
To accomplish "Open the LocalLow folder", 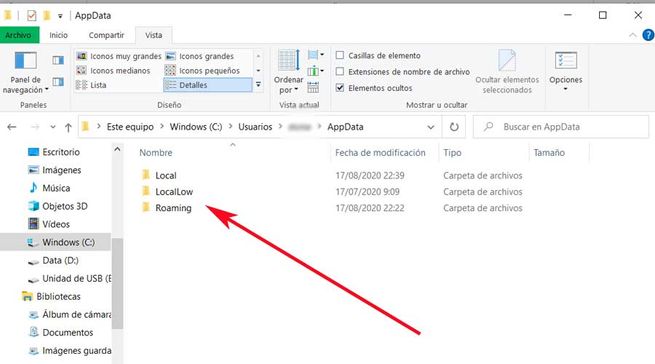I will (x=174, y=192).
